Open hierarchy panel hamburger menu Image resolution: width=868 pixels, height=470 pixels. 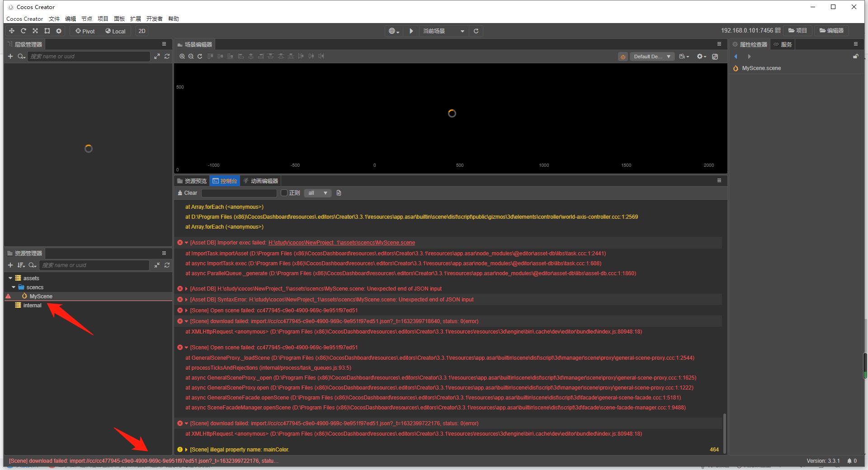tap(164, 44)
